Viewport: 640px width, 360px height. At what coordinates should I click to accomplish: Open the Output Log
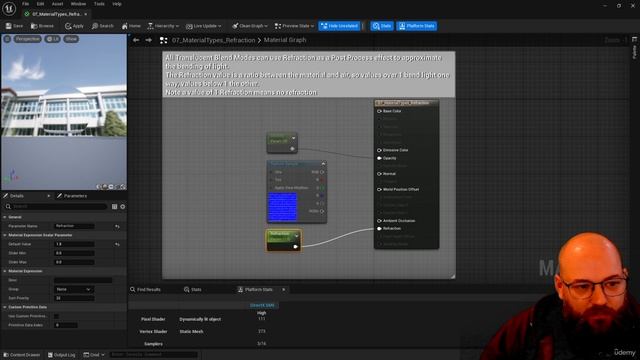pyautogui.click(x=62, y=355)
